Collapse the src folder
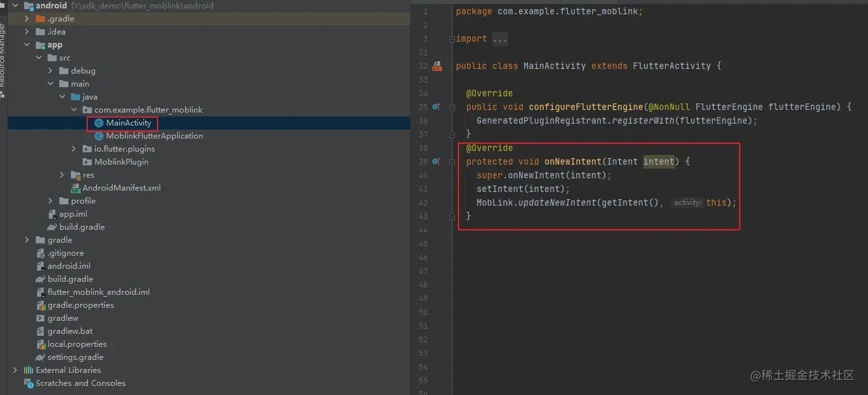The width and height of the screenshot is (868, 395). pos(38,58)
